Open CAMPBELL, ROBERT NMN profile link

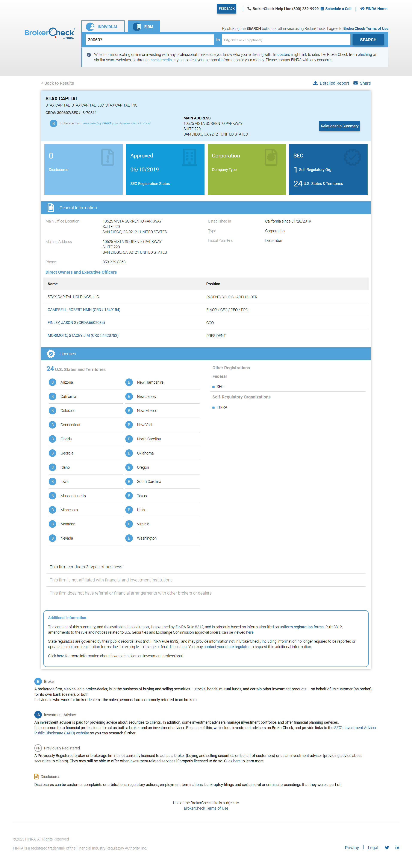point(84,310)
